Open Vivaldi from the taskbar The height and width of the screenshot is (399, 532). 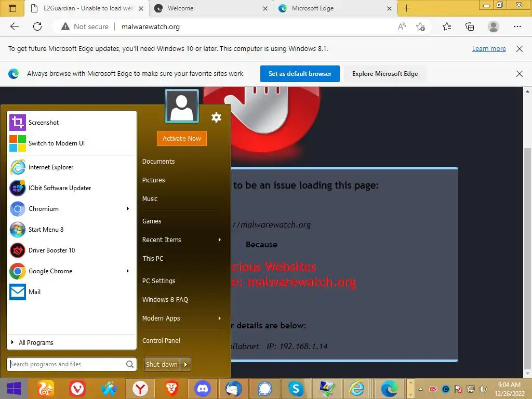pos(77,389)
